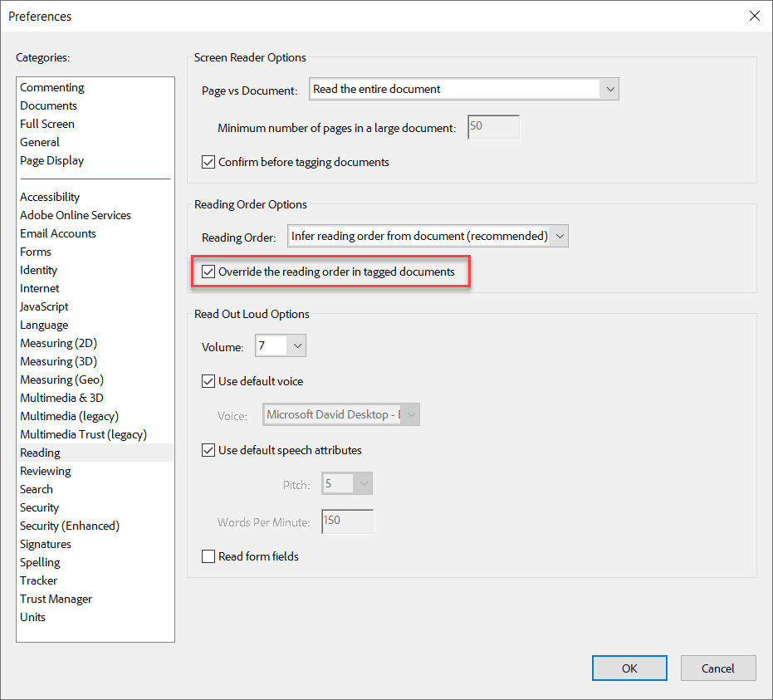Screen dimensions: 773x700
Task: Disable the Use default voice checkbox
Action: pos(208,382)
